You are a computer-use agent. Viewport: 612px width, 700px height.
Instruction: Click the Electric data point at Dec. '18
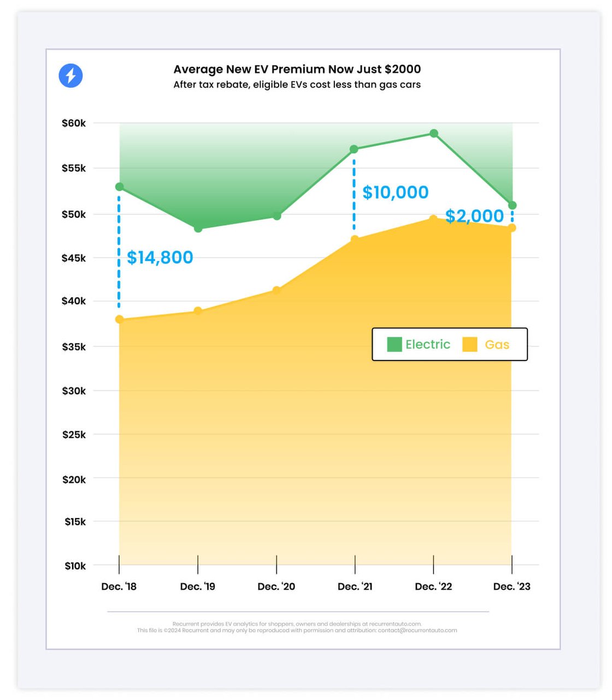point(120,187)
